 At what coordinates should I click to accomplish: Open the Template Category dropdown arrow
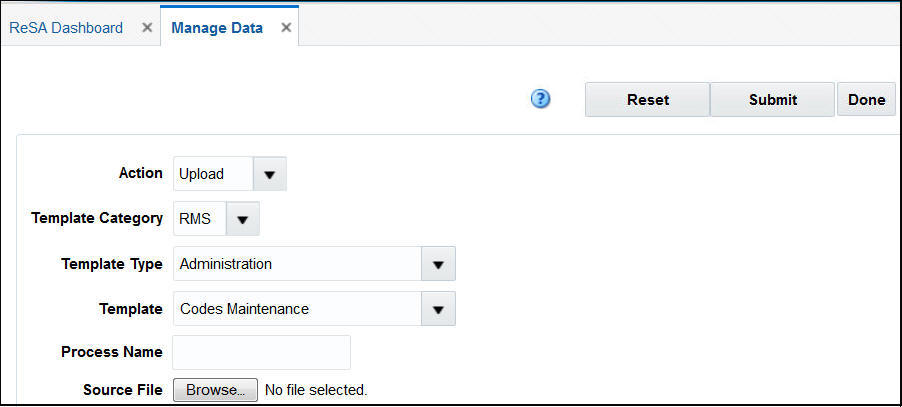point(243,219)
